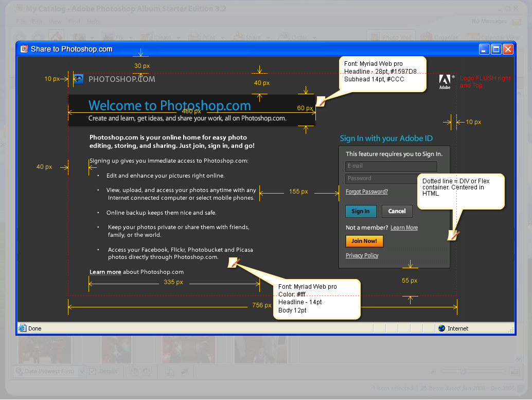The height and width of the screenshot is (400, 532).
Task: Click the Internet zone globe icon
Action: tap(442, 328)
